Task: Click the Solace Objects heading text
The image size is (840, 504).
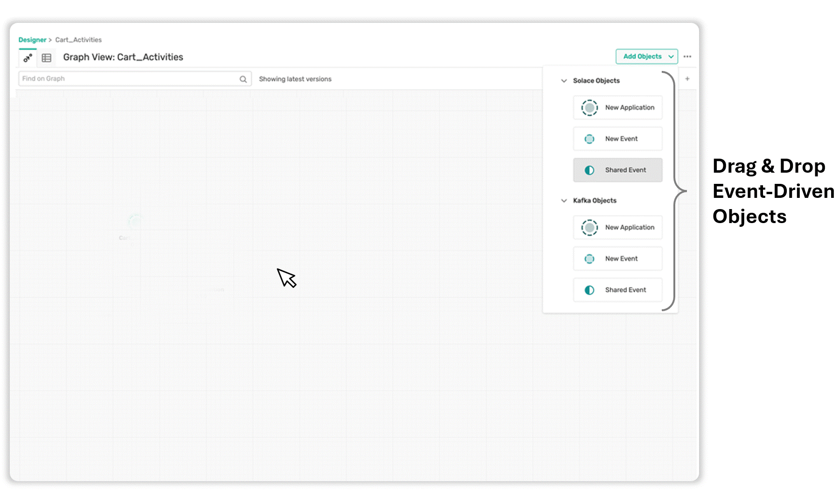Action: (x=596, y=81)
